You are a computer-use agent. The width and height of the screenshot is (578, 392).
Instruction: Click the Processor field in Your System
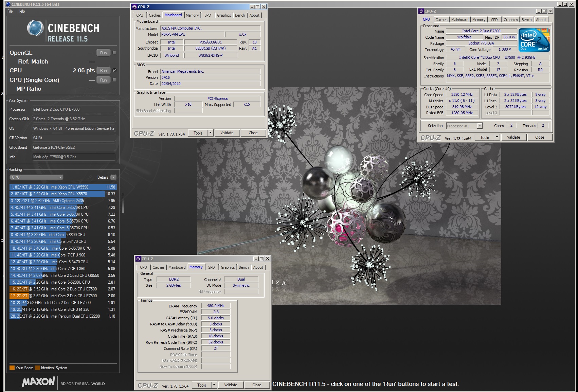point(74,109)
